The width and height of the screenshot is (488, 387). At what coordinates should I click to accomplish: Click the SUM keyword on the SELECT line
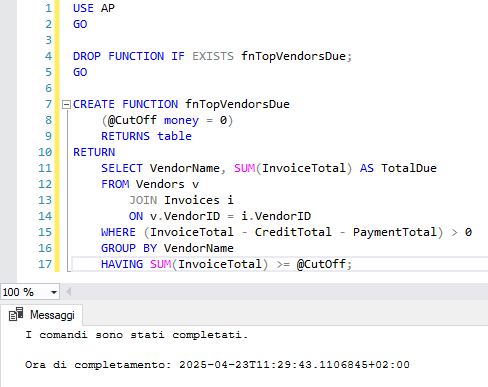point(244,168)
